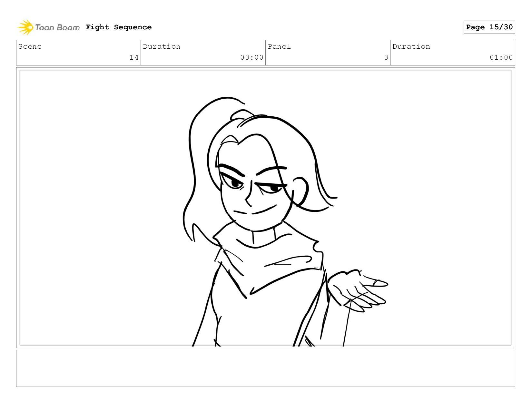Click the 'Page 15/30' box

coord(489,27)
